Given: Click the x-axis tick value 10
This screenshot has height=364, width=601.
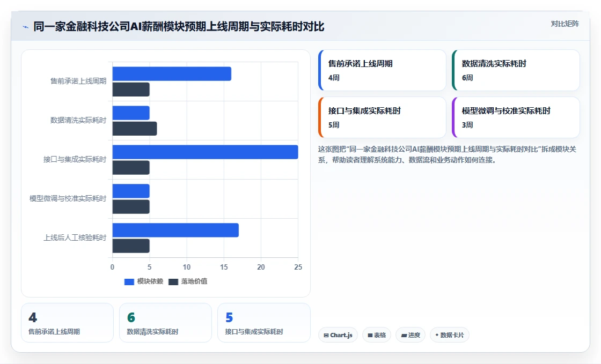Looking at the screenshot, I should click(x=187, y=267).
